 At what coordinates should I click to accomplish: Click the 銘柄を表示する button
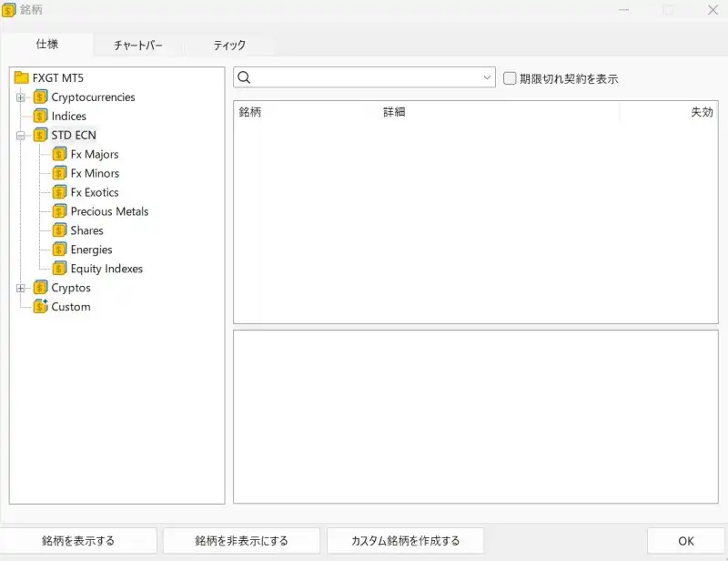click(x=78, y=541)
